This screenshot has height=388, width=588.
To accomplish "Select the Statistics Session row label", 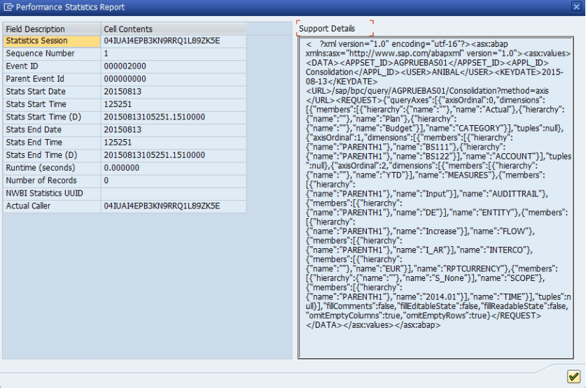I will point(51,41).
